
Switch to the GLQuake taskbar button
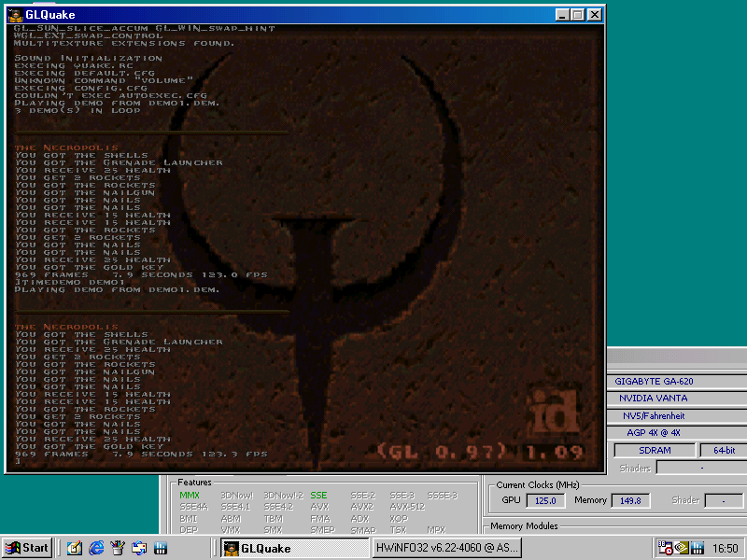click(x=294, y=548)
